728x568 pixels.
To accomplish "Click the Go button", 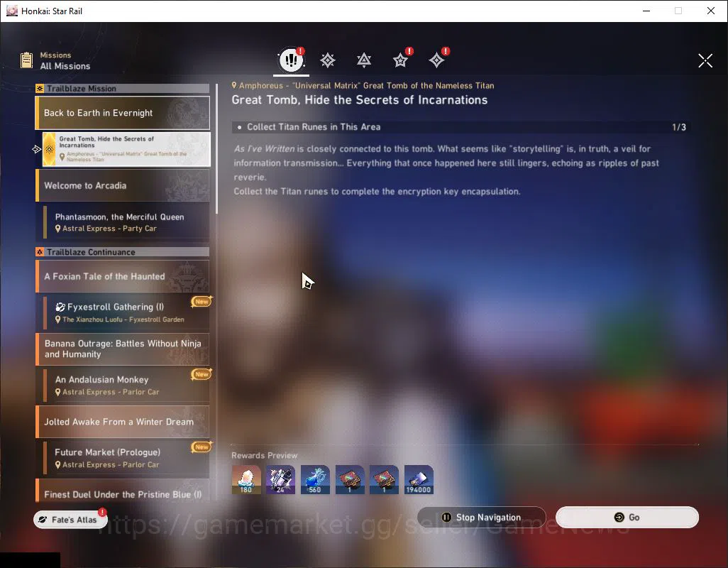I will point(627,518).
